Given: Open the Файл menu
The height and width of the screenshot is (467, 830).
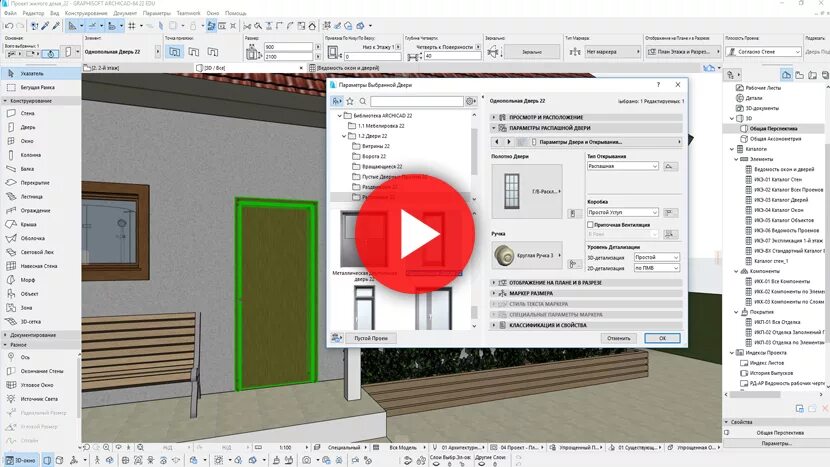Looking at the screenshot, I should click(10, 13).
